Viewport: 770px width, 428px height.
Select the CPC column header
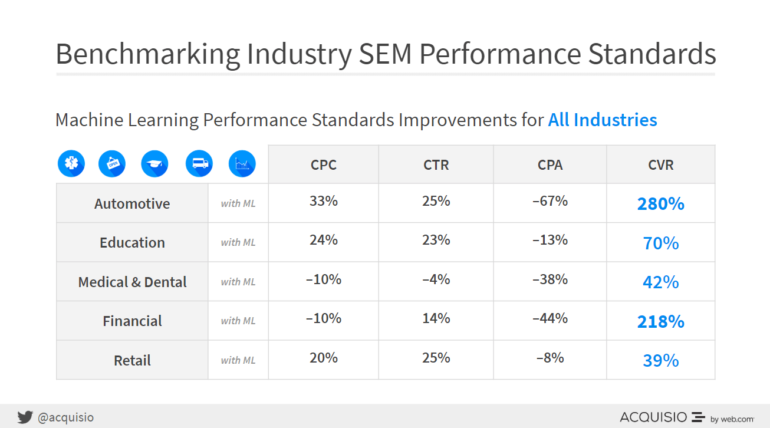tap(323, 165)
